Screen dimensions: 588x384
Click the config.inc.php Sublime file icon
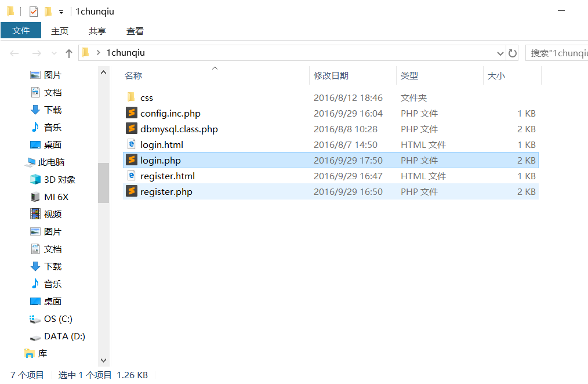[131, 113]
